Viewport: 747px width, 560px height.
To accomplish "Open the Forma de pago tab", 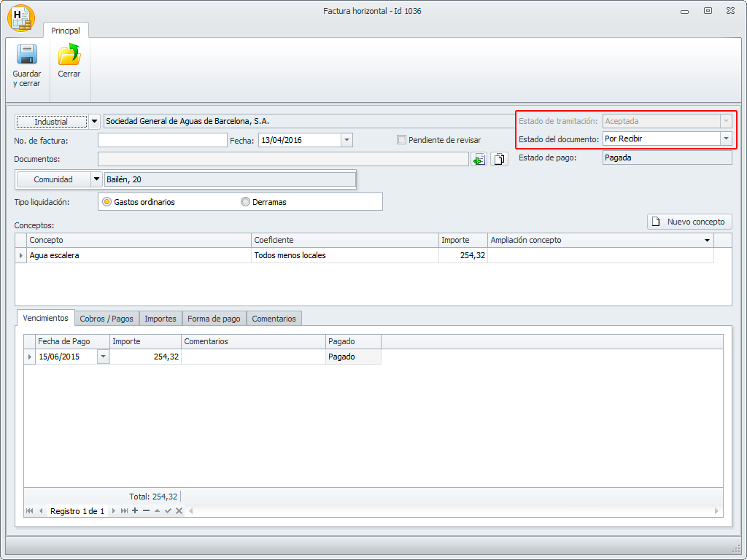I will pos(214,319).
